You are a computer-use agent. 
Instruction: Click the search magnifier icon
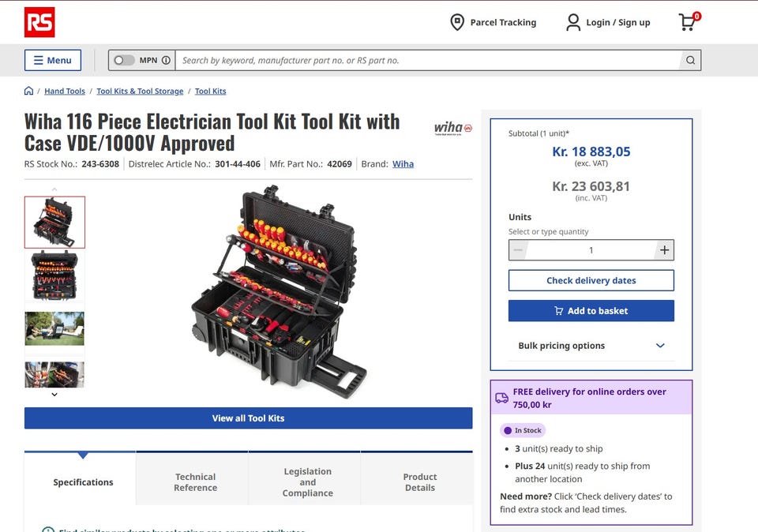click(690, 61)
